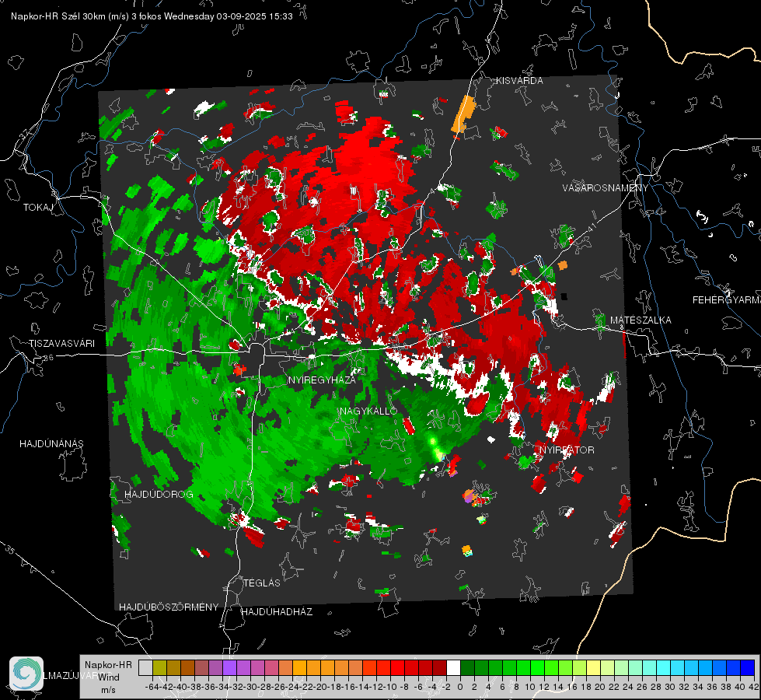Click the 0 value on the legend scale
This screenshot has width=761, height=700.
[460, 688]
